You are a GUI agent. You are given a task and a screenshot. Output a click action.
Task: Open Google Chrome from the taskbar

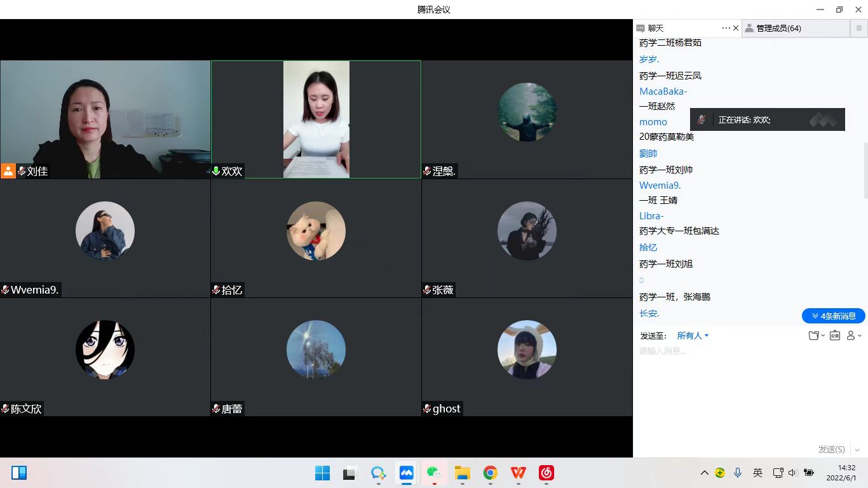[x=490, y=473]
